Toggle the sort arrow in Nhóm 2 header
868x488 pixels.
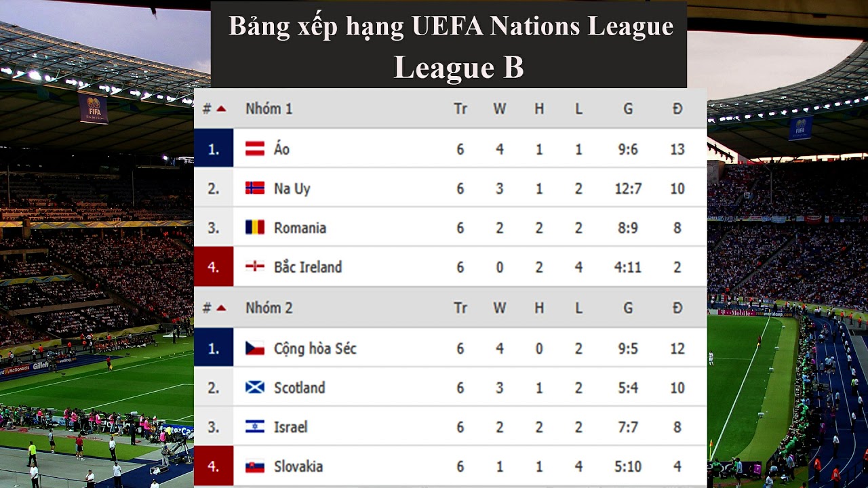(x=220, y=308)
